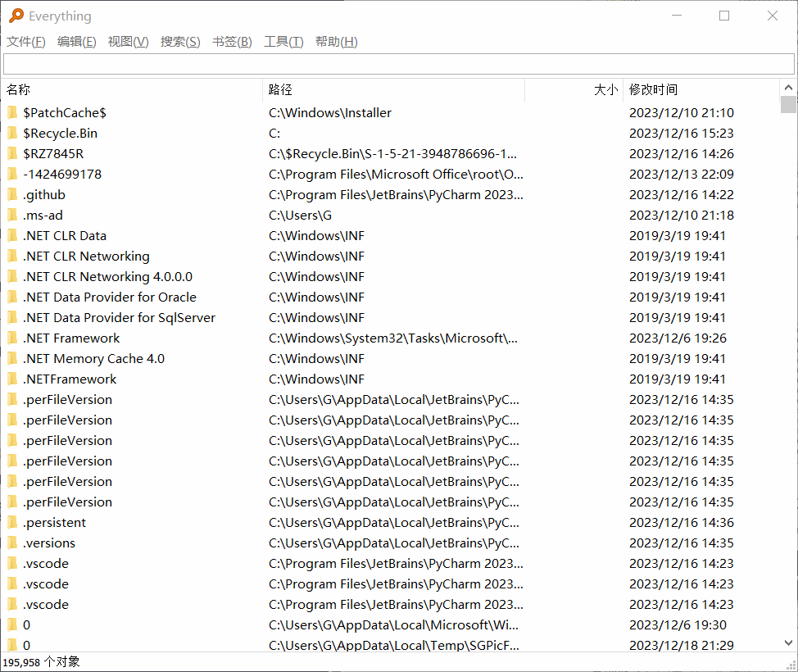Select the .ms-ad folder

click(43, 215)
